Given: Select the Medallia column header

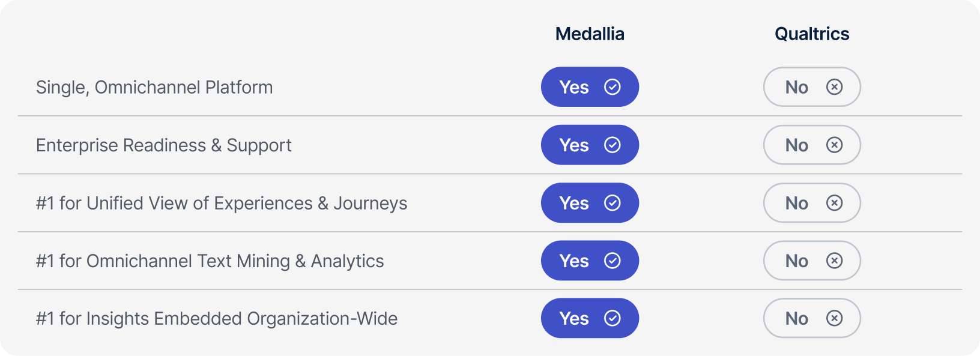Looking at the screenshot, I should pyautogui.click(x=590, y=34).
